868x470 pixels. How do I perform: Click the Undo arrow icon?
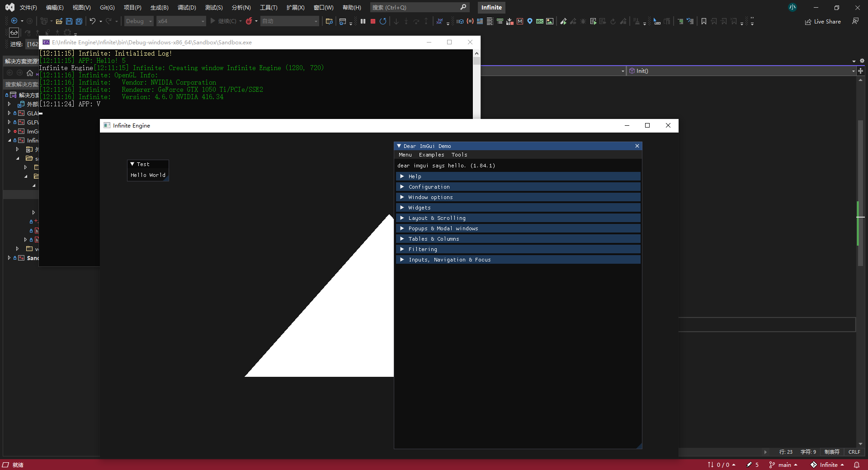click(93, 21)
